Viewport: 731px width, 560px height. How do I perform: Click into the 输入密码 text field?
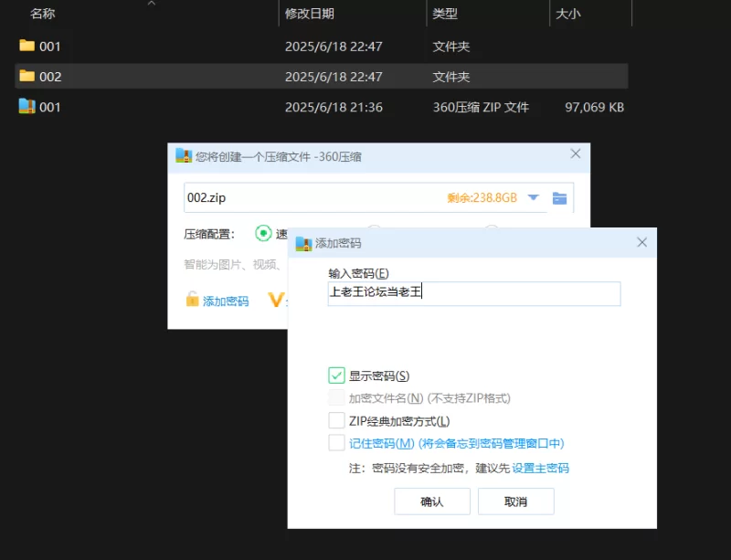[x=473, y=293]
